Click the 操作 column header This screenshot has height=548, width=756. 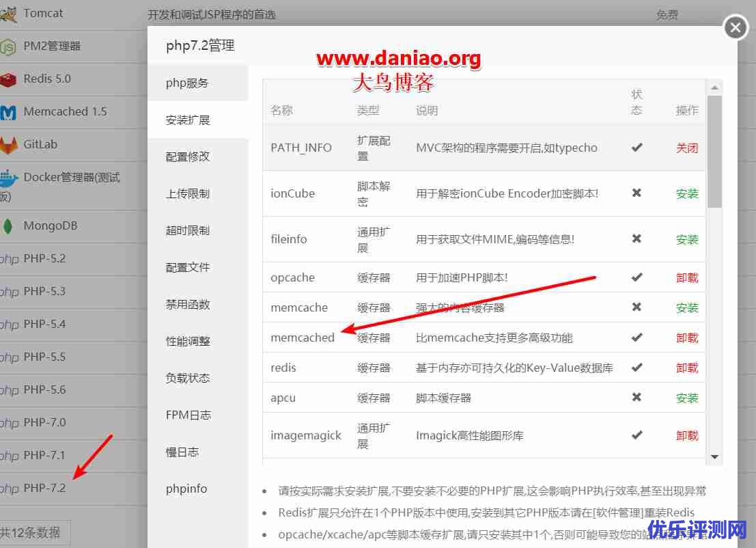[686, 111]
